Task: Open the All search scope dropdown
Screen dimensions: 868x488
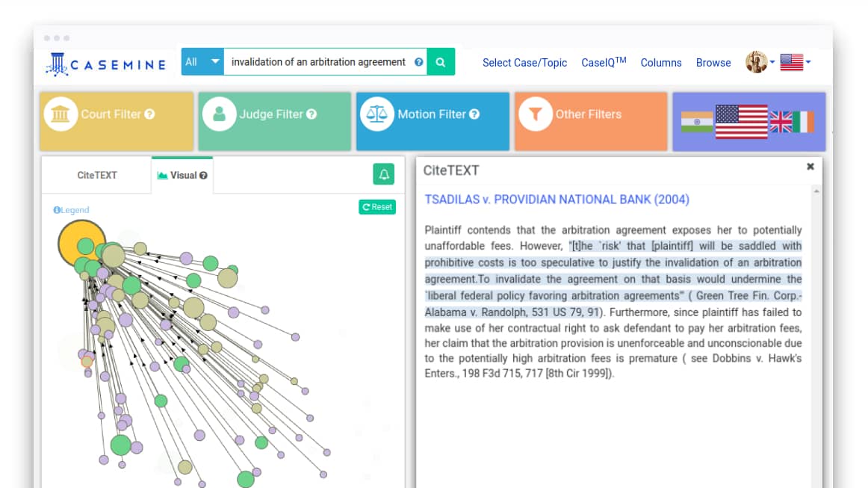Action: pos(202,62)
